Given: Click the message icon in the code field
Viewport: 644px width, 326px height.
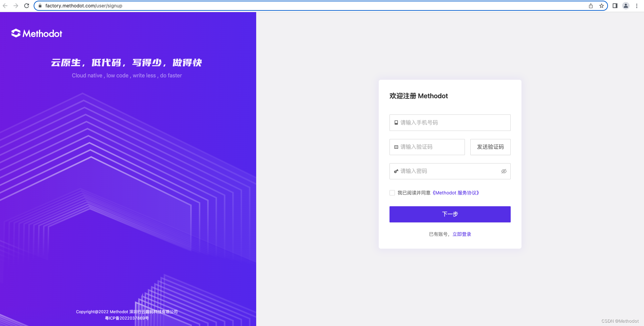Looking at the screenshot, I should point(396,147).
